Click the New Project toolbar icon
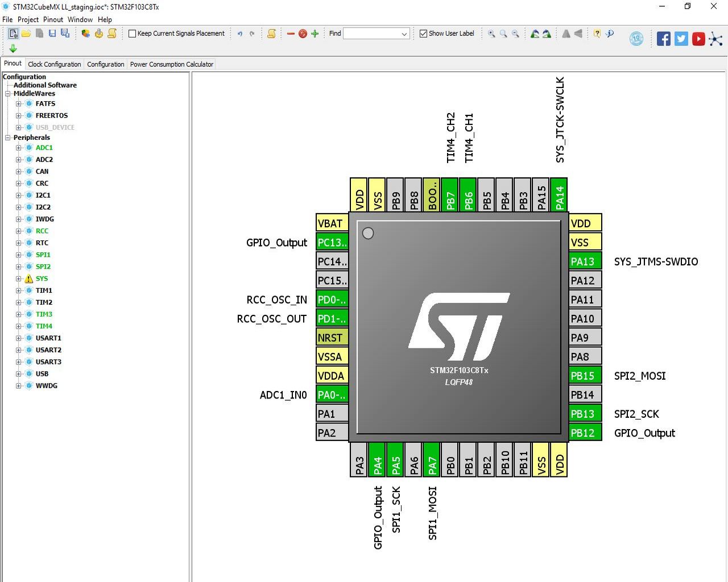 pyautogui.click(x=13, y=34)
